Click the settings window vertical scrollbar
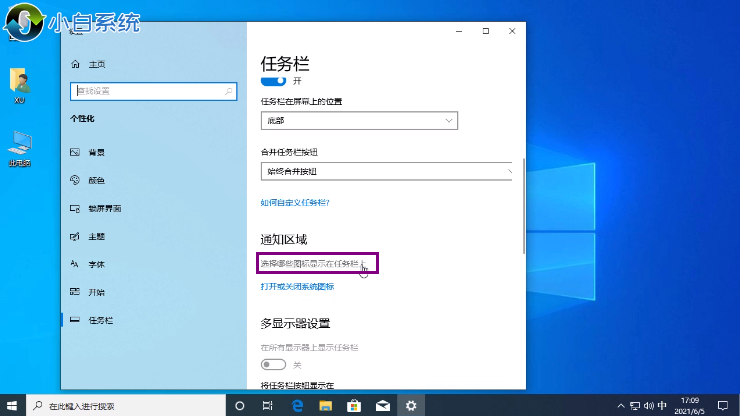Viewport: 740px width, 416px height. [523, 206]
